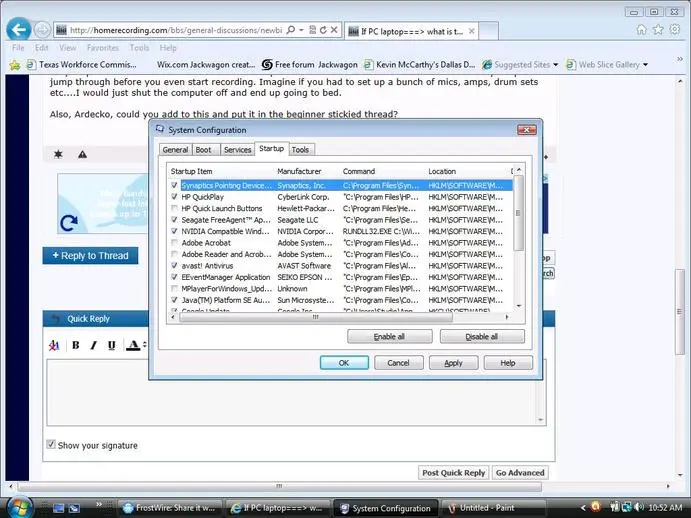Check Adobe Reader and Acrobat startup item
This screenshot has width=691, height=518.
pyautogui.click(x=175, y=254)
